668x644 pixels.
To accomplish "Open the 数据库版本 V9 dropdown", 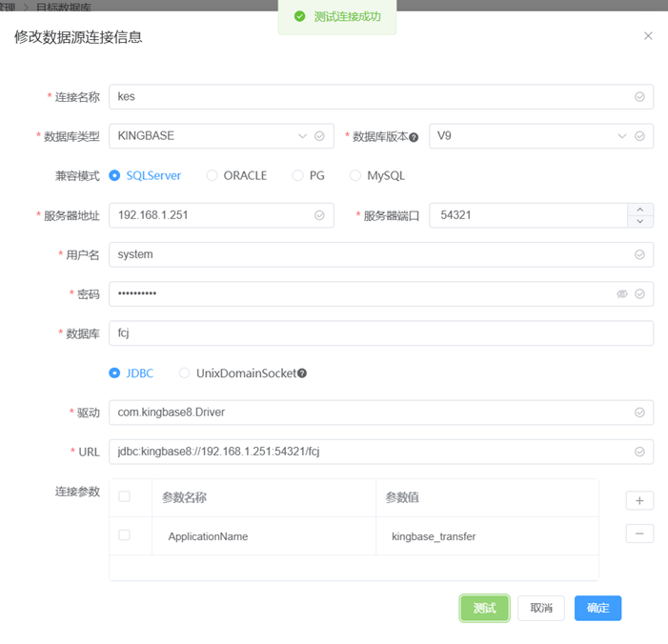I will pyautogui.click(x=541, y=136).
